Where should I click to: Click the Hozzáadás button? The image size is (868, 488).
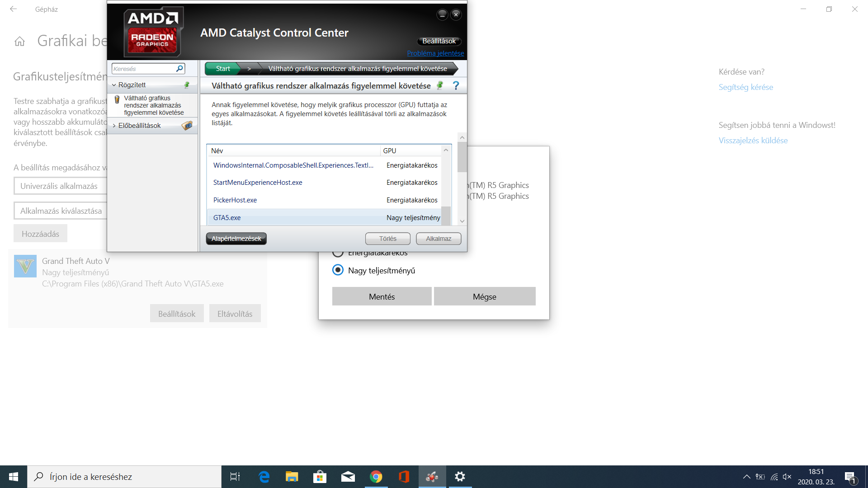pyautogui.click(x=40, y=234)
